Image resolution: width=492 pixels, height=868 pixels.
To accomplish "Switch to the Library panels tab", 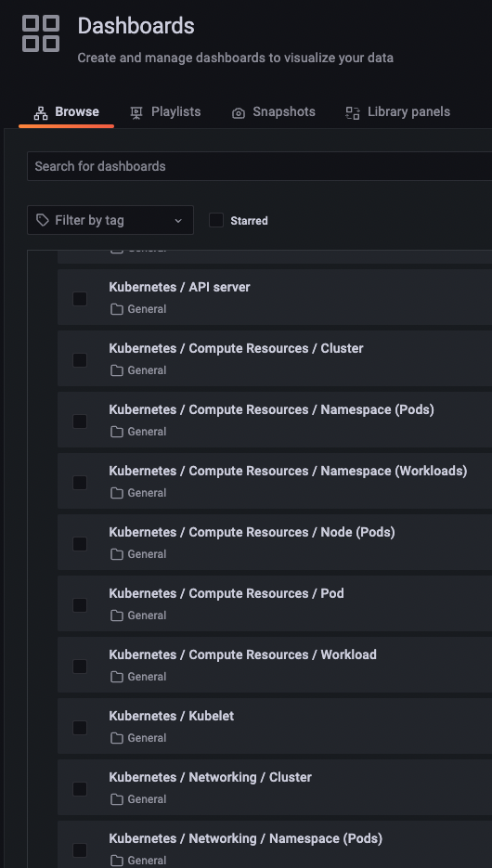I will pyautogui.click(x=398, y=112).
